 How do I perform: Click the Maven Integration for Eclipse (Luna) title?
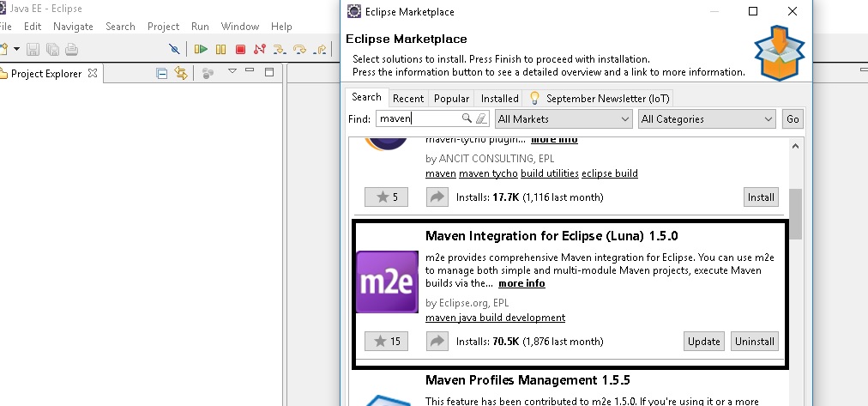click(552, 236)
